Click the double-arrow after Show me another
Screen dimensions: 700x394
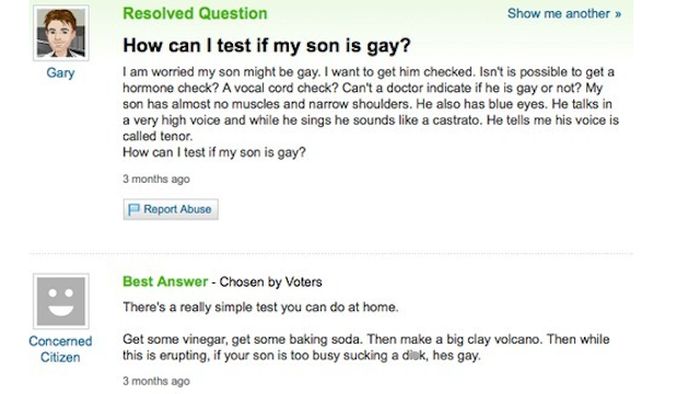[618, 14]
